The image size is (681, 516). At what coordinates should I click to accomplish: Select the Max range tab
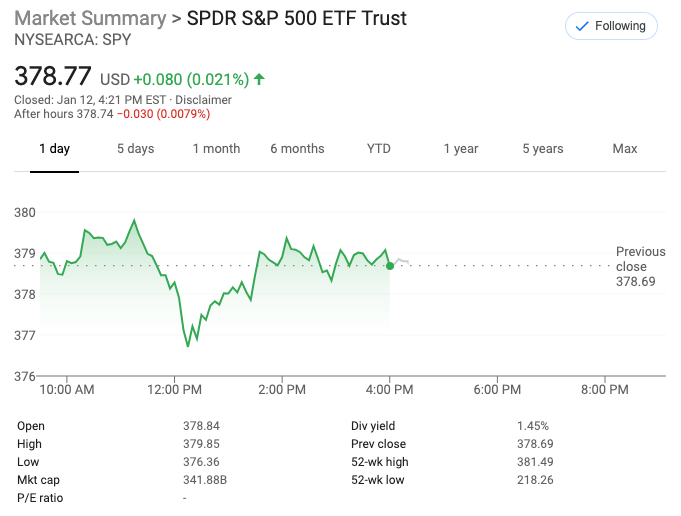point(625,149)
